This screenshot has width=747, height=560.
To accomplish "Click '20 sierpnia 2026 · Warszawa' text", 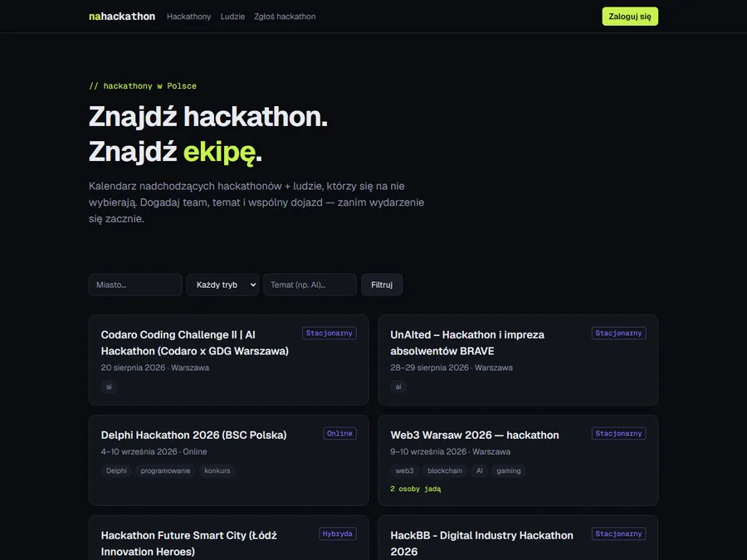I will point(155,368).
